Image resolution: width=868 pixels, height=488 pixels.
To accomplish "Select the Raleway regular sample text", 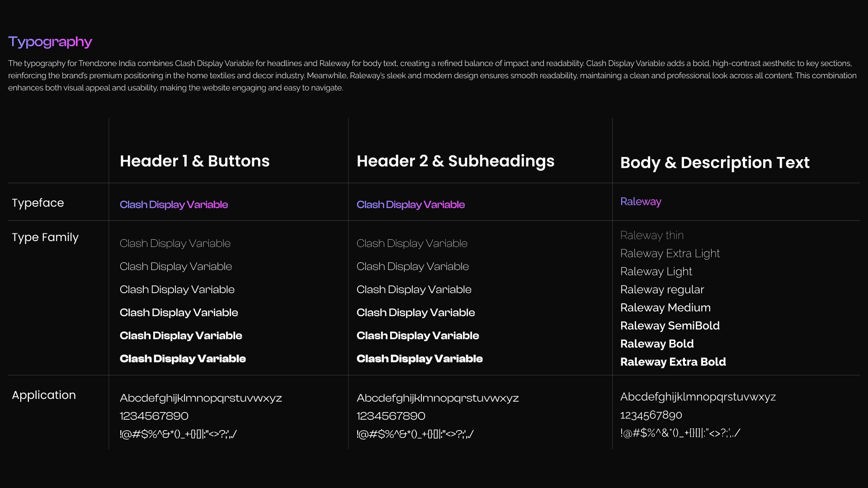I will coord(662,289).
